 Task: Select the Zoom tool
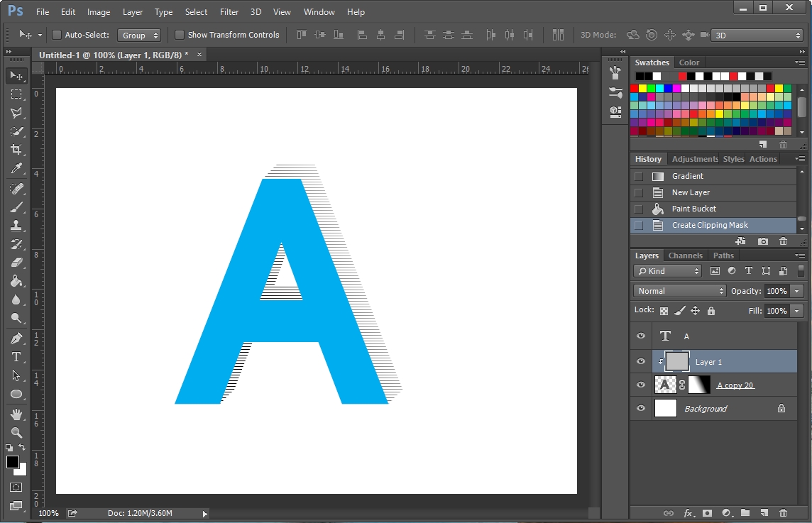pyautogui.click(x=16, y=433)
